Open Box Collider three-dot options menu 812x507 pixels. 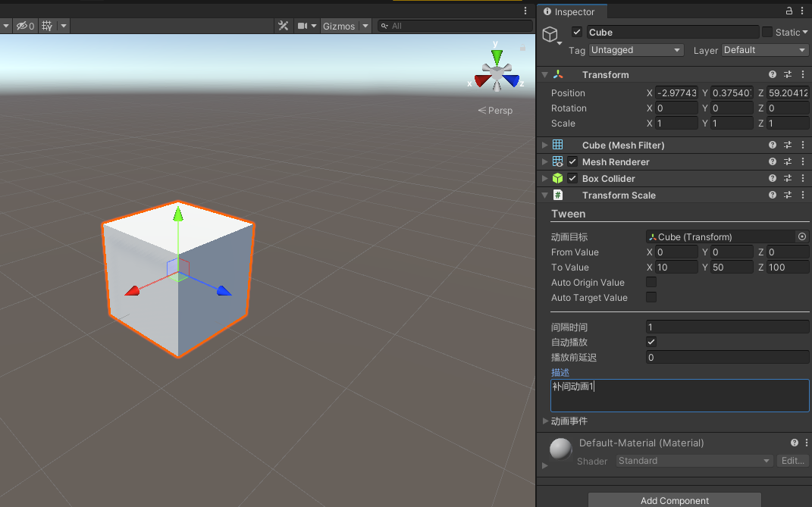(803, 178)
